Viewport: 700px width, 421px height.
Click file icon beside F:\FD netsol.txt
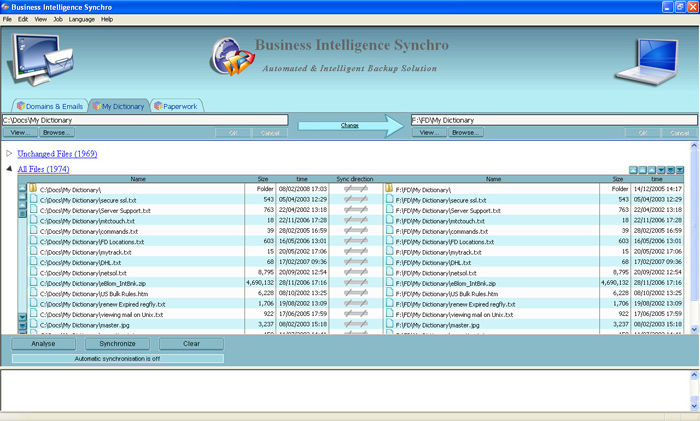tap(390, 272)
